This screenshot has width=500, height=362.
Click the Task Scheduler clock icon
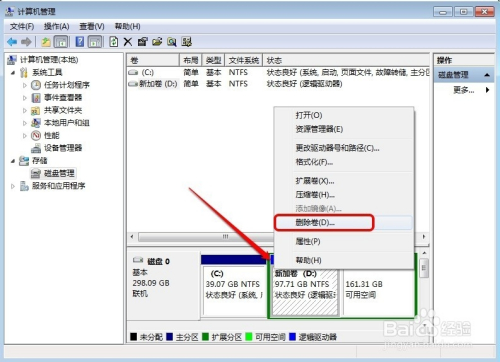pyautogui.click(x=36, y=85)
